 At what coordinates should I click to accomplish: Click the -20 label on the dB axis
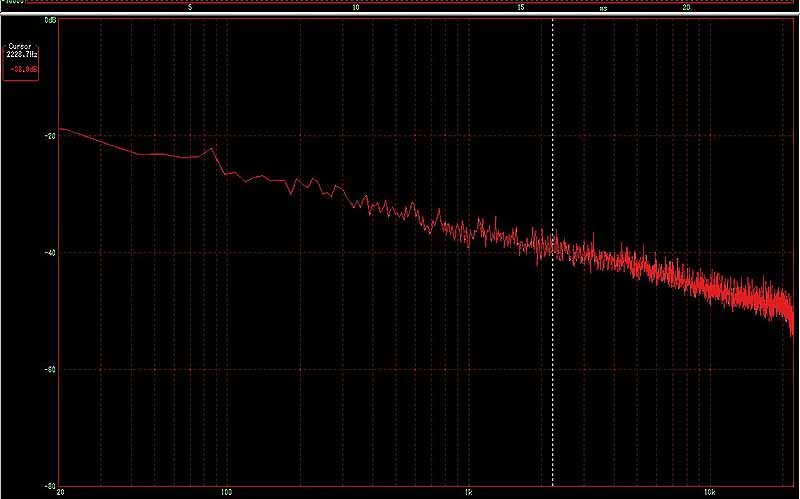coord(49,136)
